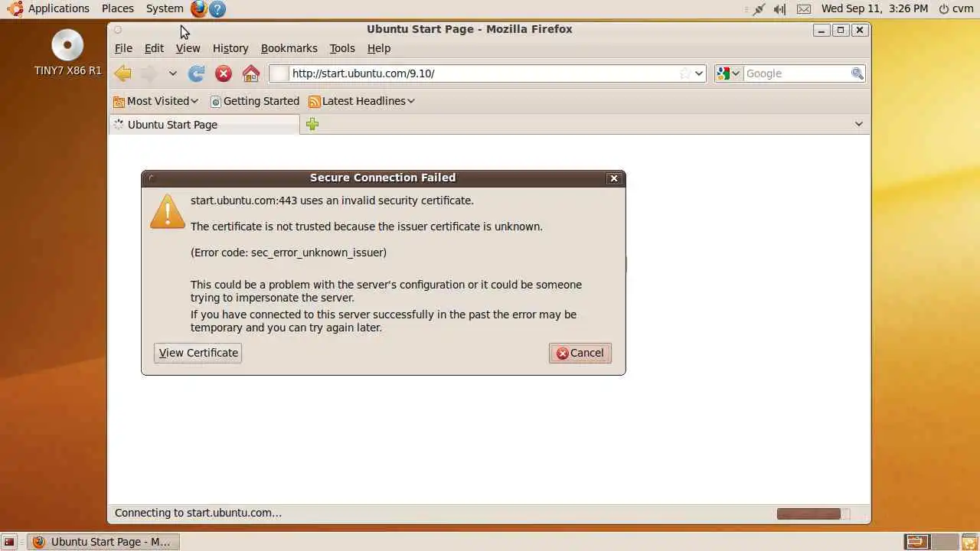
Task: Open the Places menu
Action: (118, 8)
